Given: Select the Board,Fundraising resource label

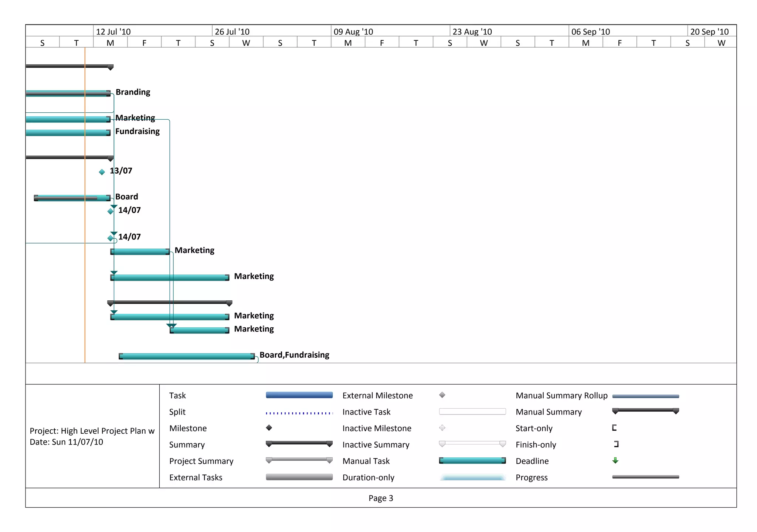Looking at the screenshot, I should click(x=294, y=355).
